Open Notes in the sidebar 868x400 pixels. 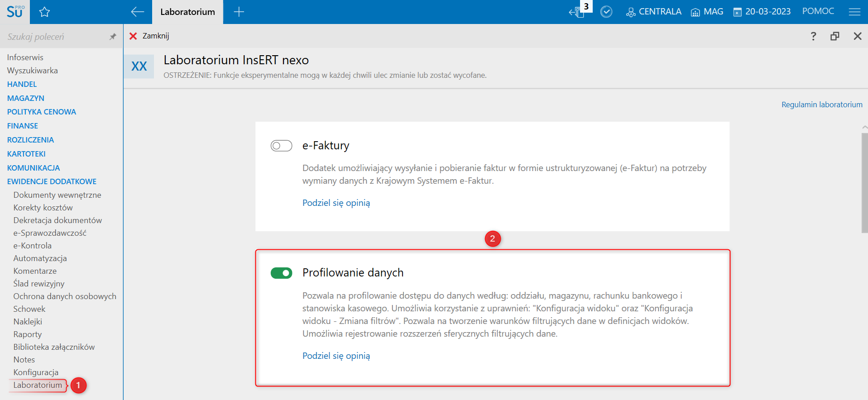[24, 360]
